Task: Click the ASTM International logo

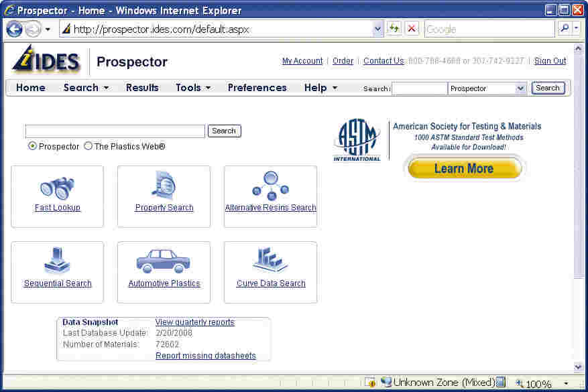Action: pyautogui.click(x=357, y=140)
